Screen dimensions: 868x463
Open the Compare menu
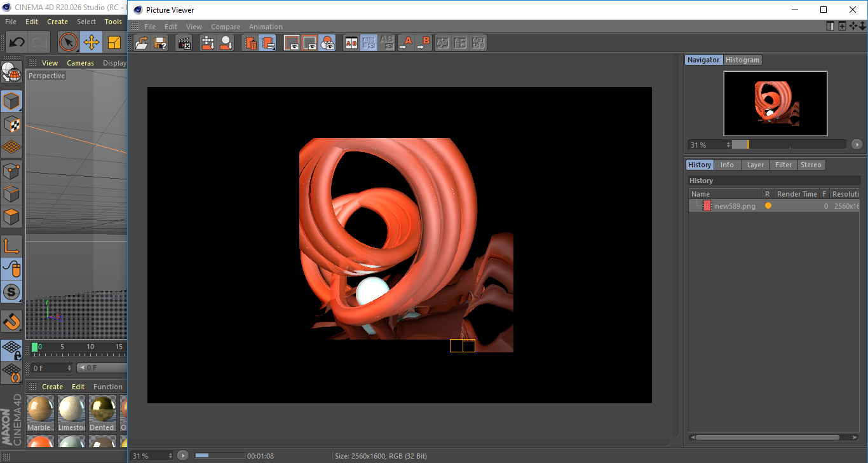[226, 27]
